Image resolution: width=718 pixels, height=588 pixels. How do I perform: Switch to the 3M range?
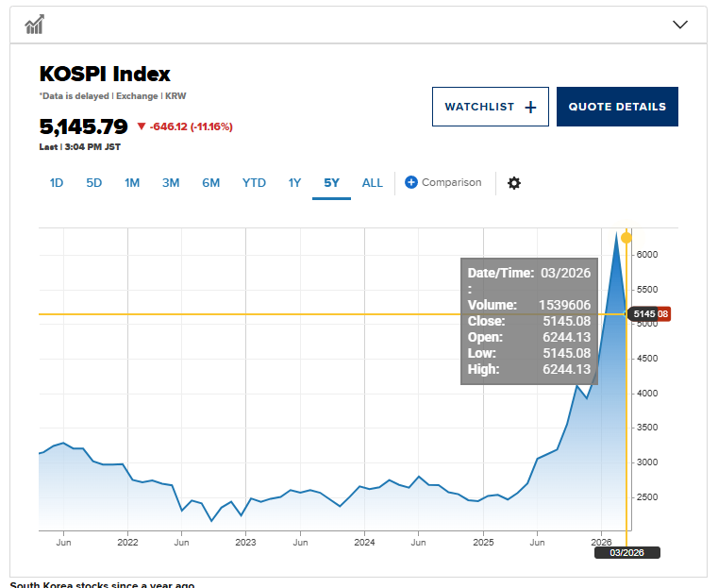pos(171,183)
